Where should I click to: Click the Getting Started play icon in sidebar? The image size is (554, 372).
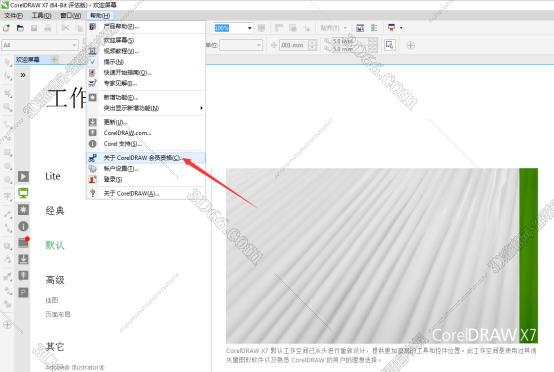[x=23, y=176]
